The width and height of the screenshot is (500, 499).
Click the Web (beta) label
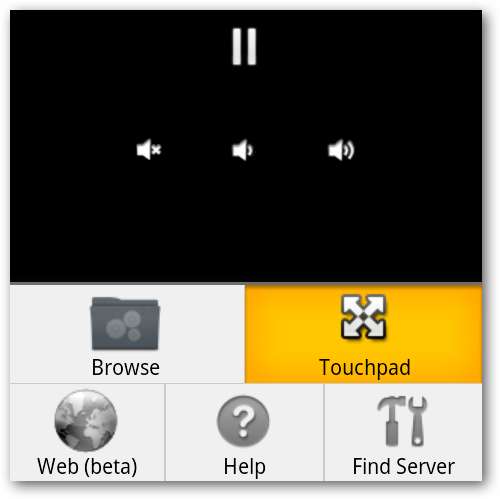(x=87, y=467)
